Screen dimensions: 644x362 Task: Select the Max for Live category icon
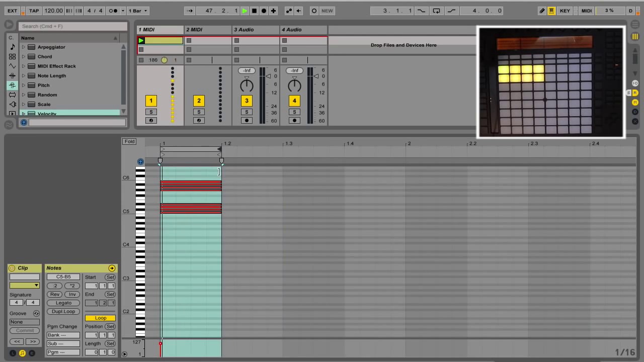point(13,95)
